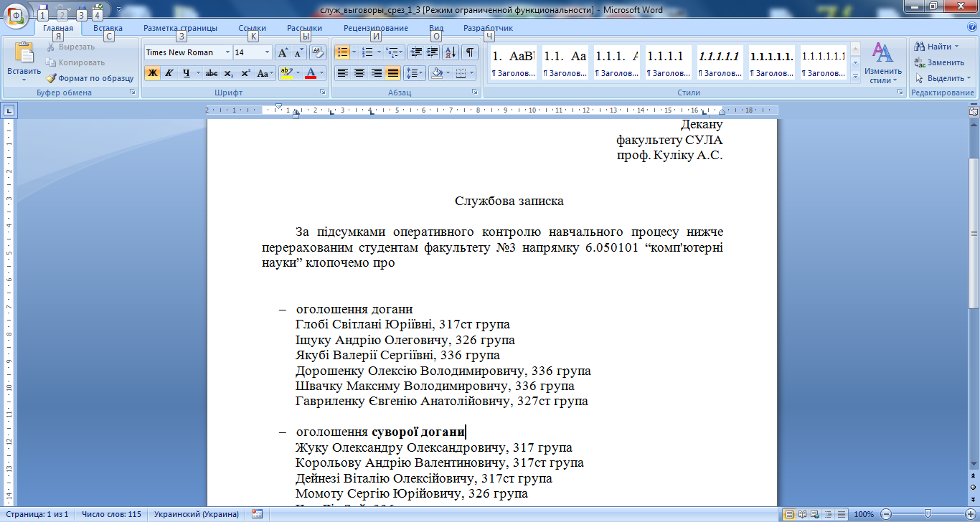980x522 pixels.
Task: Align text left
Action: coord(343,73)
